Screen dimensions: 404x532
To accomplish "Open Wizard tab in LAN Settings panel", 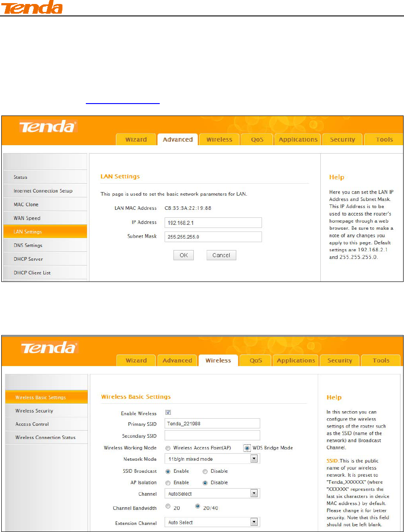I will 136,139.
